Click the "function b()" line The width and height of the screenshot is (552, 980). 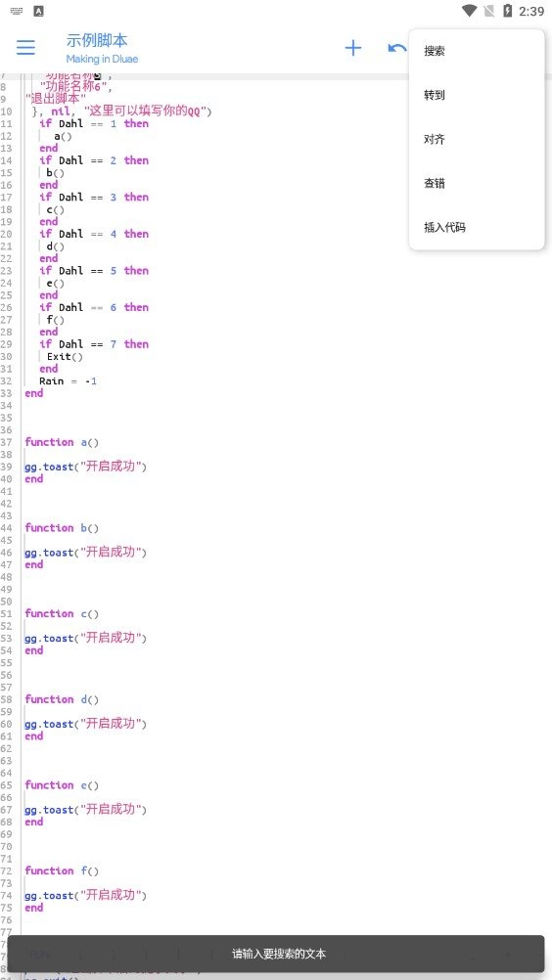[x=62, y=528]
